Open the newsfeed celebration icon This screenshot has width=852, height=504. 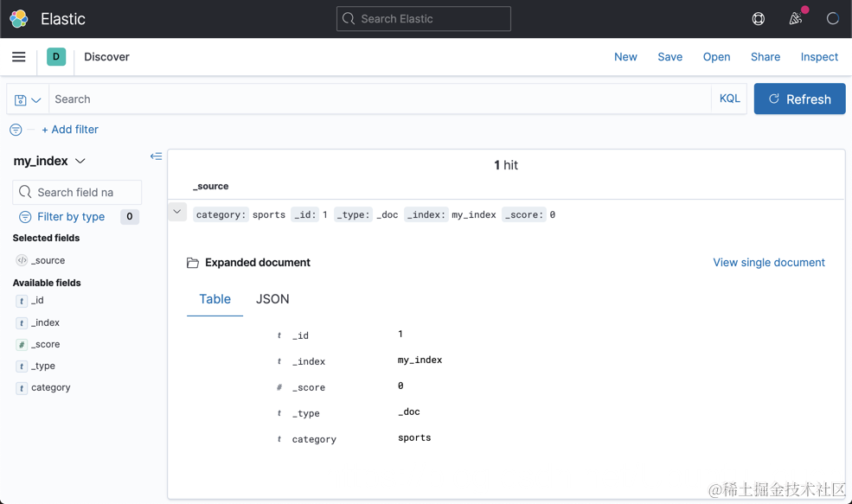pos(796,19)
